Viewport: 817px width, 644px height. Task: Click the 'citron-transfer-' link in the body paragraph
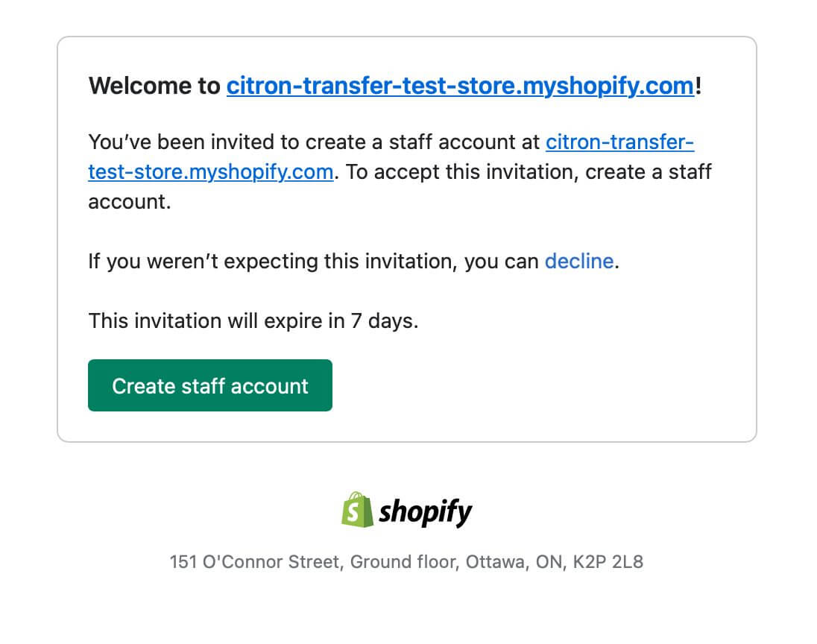point(619,142)
